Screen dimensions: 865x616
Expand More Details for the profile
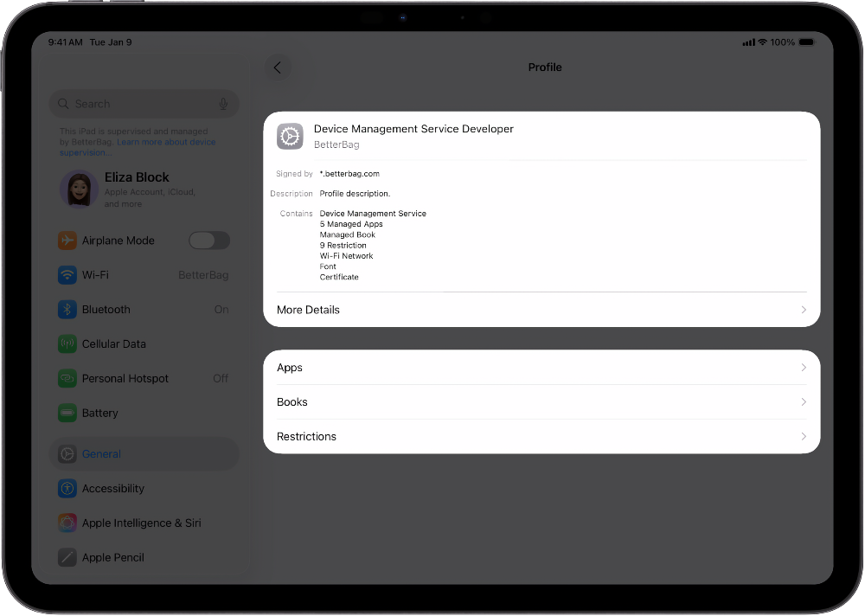click(x=541, y=309)
